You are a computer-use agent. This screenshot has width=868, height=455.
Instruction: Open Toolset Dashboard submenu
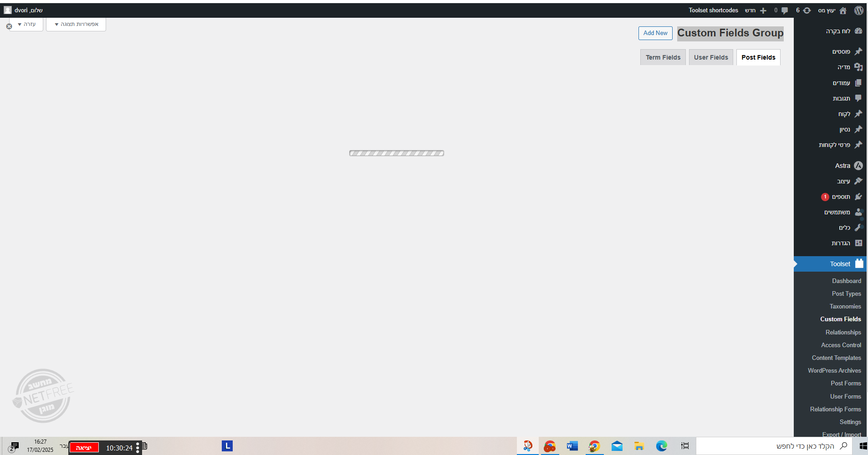(x=846, y=281)
